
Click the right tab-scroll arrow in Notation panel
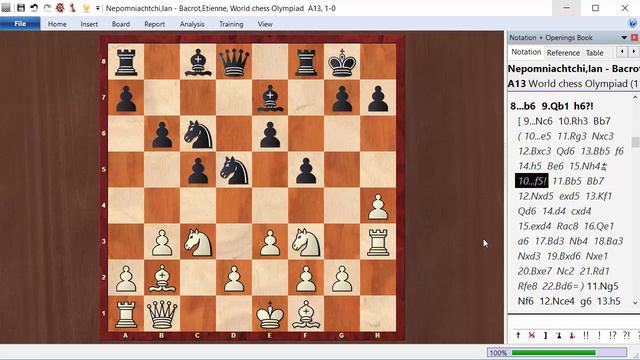point(633,52)
